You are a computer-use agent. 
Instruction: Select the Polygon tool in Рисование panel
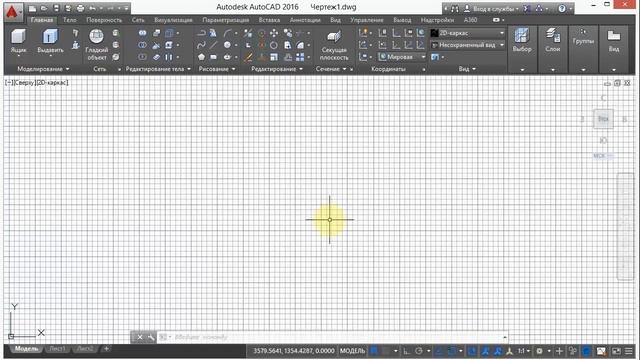pyautogui.click(x=201, y=57)
